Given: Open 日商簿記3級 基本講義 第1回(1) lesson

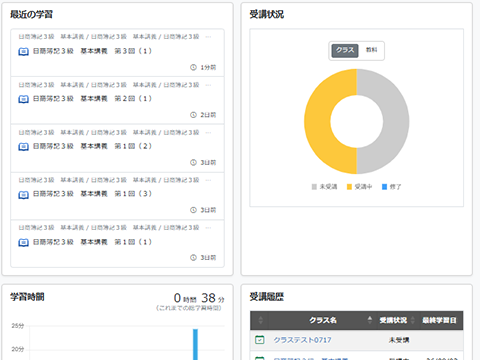Looking at the screenshot, I should pos(92,242).
